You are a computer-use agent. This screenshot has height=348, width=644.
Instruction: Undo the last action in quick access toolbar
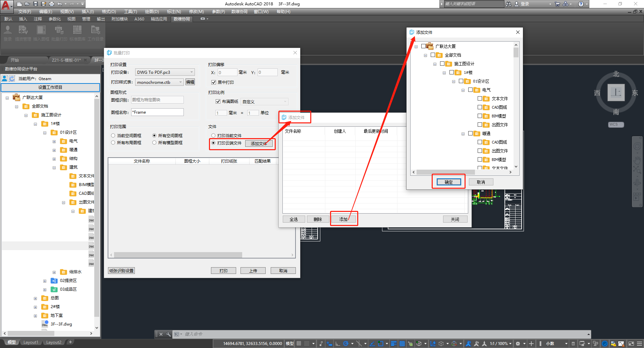[x=60, y=4]
